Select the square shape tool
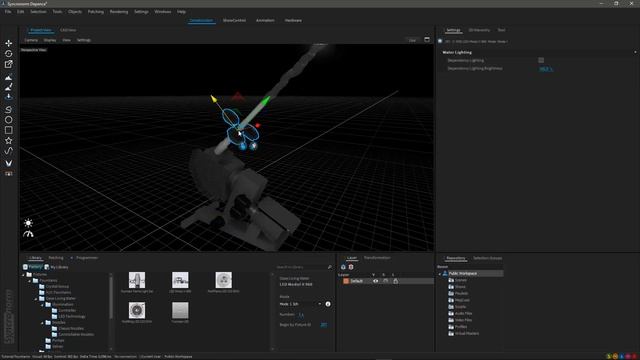The height and width of the screenshot is (360, 640). (x=9, y=130)
